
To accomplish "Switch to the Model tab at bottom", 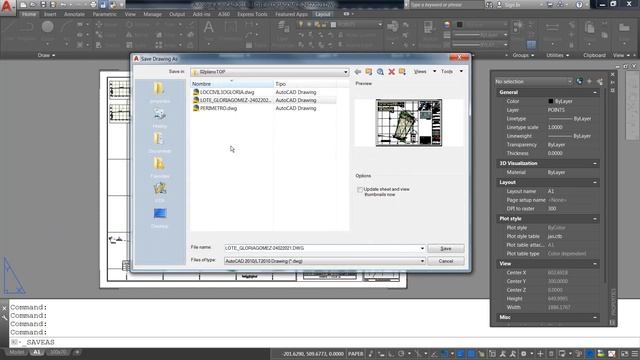I will (x=17, y=352).
